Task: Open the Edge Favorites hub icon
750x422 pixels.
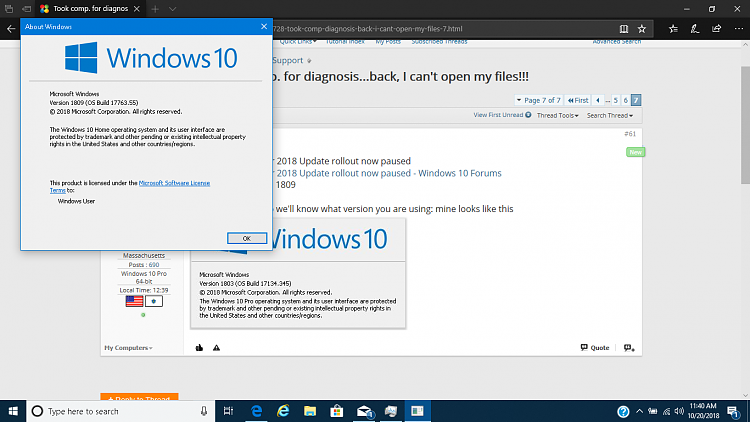Action: point(673,29)
